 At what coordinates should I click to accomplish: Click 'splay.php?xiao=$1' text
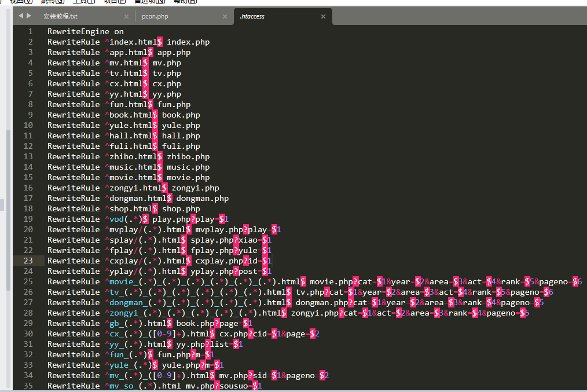pos(231,240)
